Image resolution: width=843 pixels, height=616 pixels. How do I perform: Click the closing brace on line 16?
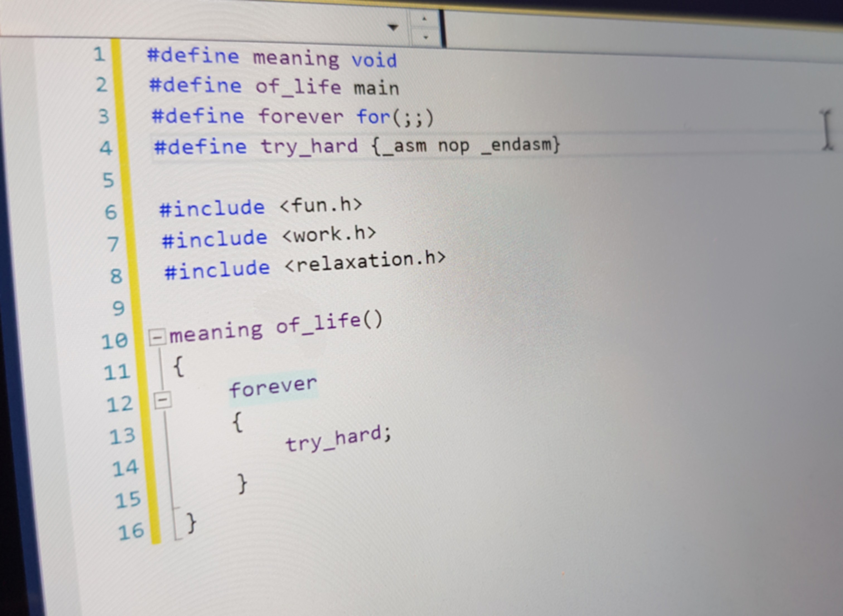[192, 522]
